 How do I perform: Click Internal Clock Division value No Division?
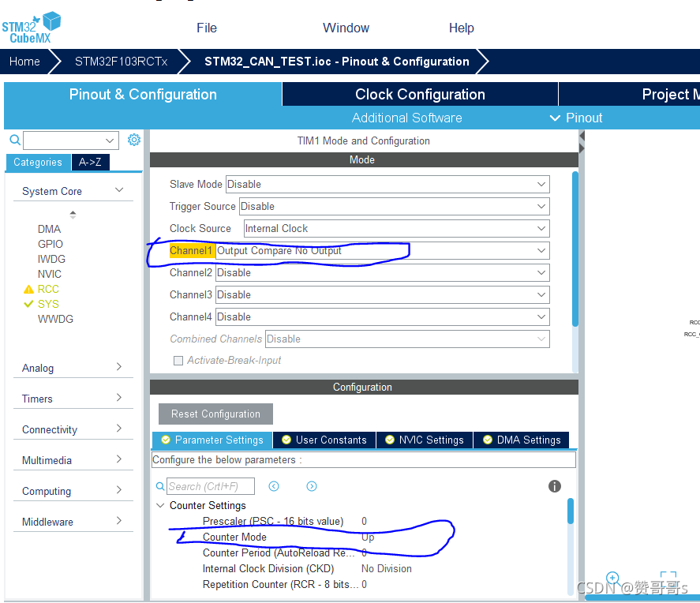(387, 568)
